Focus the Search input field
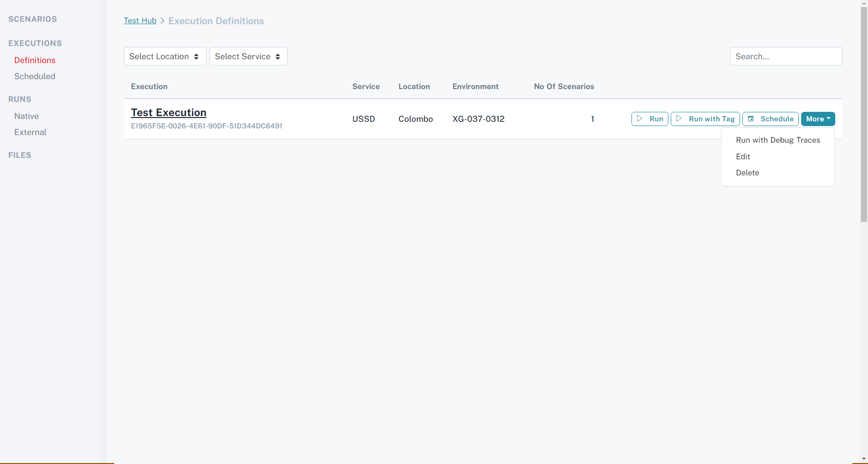 coord(786,56)
